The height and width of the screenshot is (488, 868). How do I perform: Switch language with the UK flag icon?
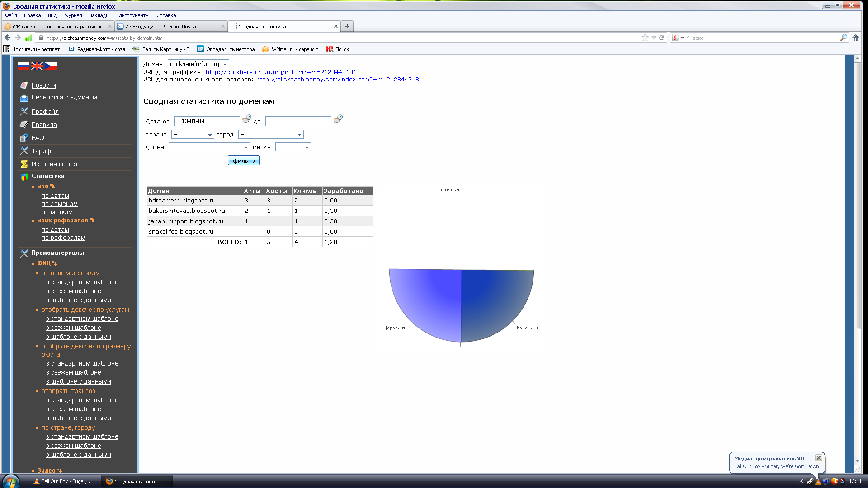37,66
